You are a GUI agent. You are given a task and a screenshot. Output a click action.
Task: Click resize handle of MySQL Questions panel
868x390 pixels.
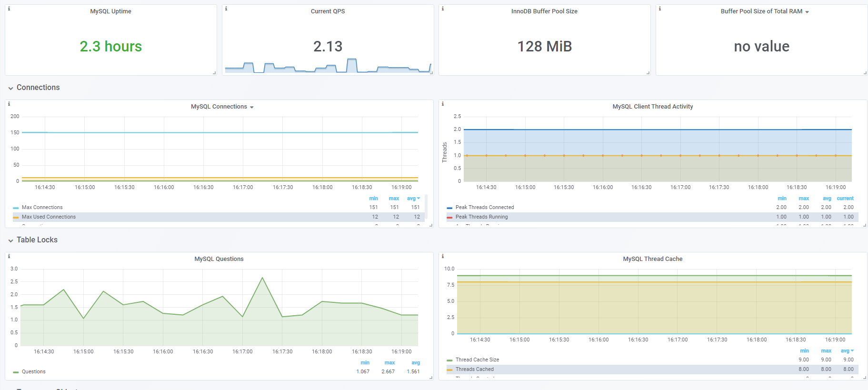coord(431,378)
